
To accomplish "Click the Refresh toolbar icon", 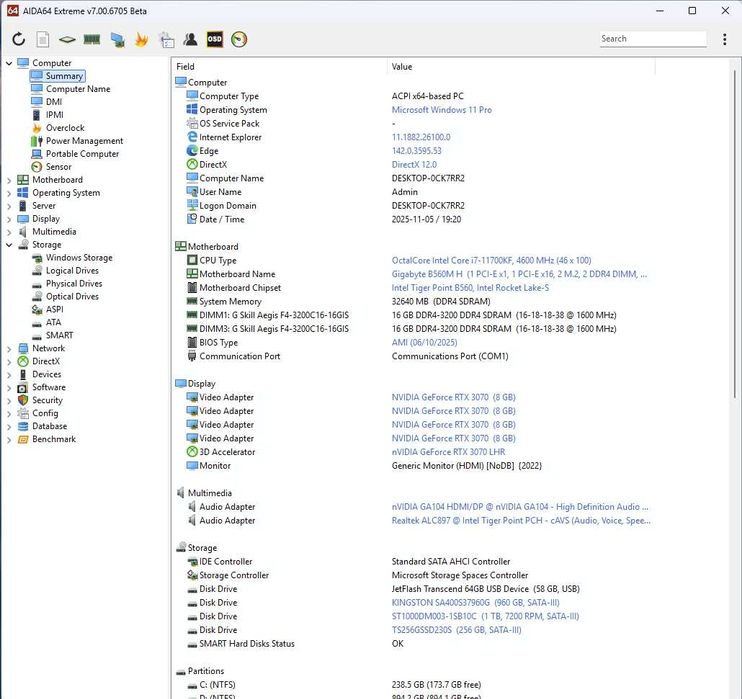I will [x=18, y=40].
